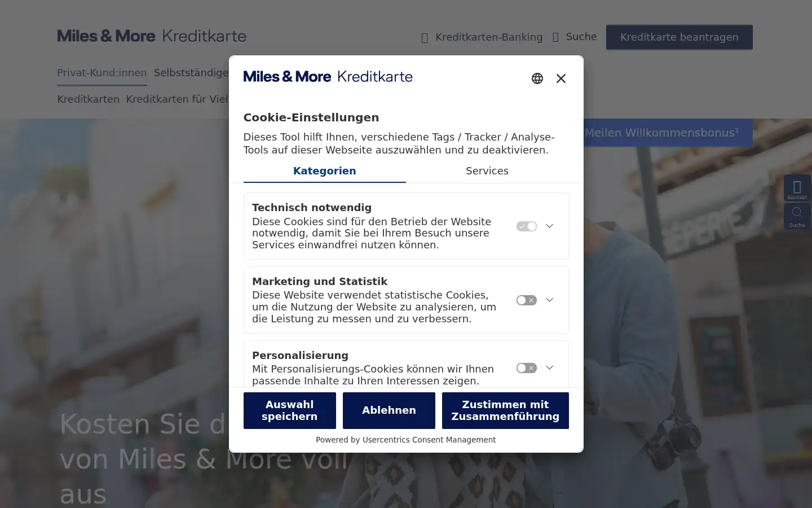Switch to the Kategorien tab

click(324, 171)
